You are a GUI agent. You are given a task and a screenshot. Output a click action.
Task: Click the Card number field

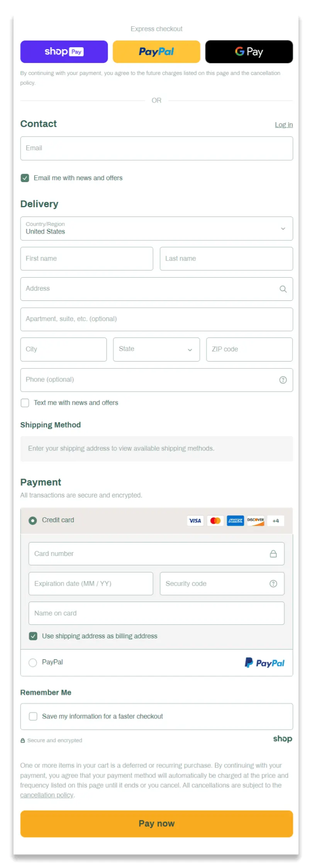click(x=156, y=553)
